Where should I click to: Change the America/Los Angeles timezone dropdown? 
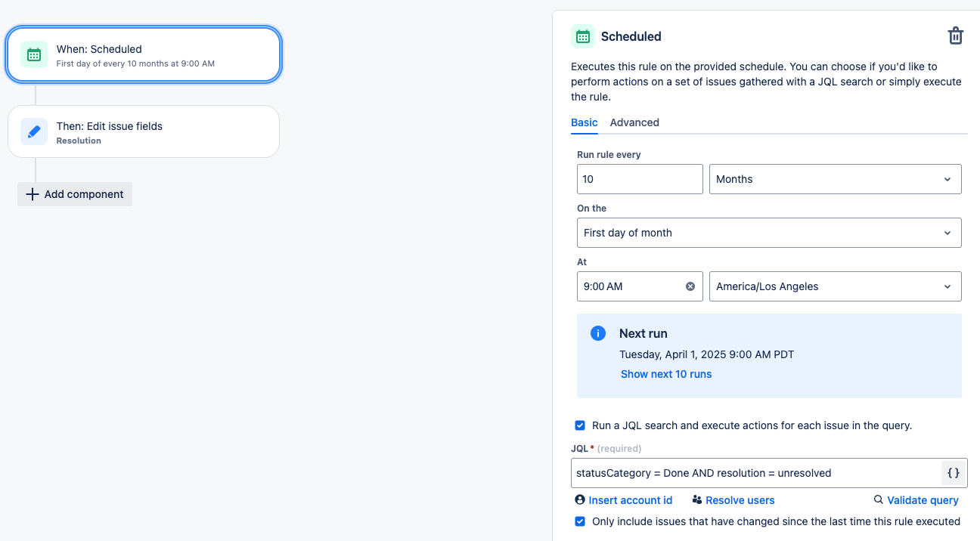click(835, 286)
